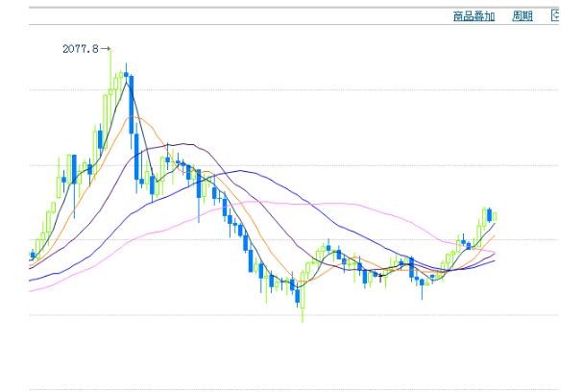The height and width of the screenshot is (392, 583).
Task: Select the first candle at the chart's left edge
Action: 32,256
